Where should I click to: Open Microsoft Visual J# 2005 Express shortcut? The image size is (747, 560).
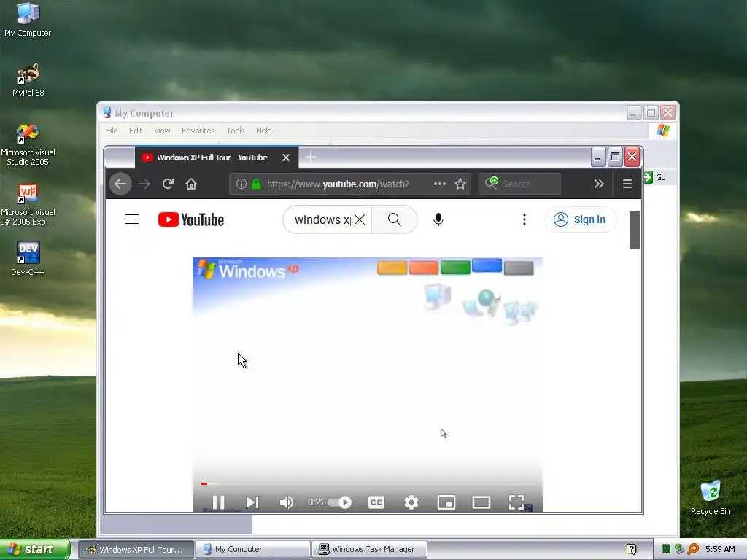(x=28, y=205)
